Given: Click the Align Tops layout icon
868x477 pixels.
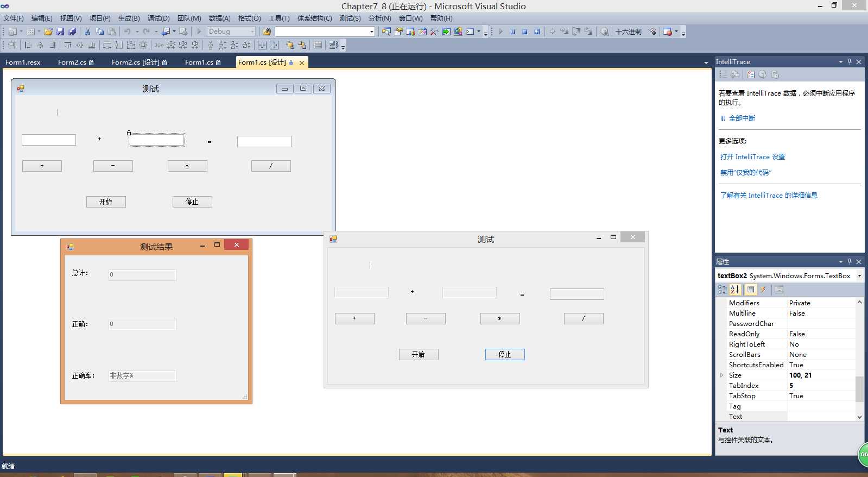Looking at the screenshot, I should pos(68,45).
